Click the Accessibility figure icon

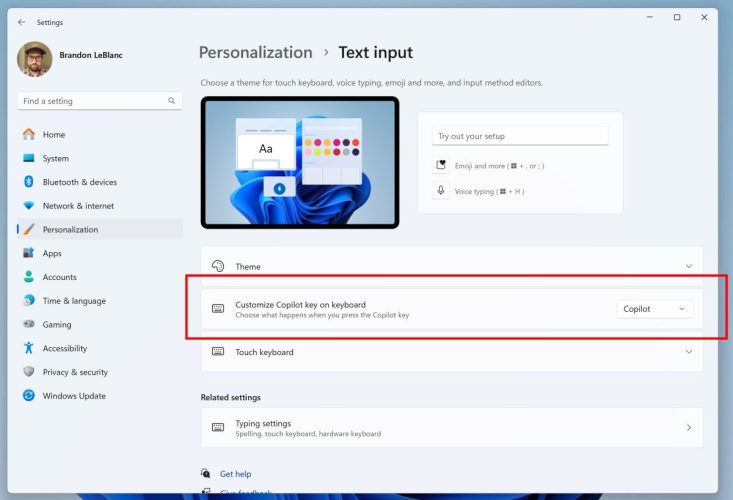29,348
